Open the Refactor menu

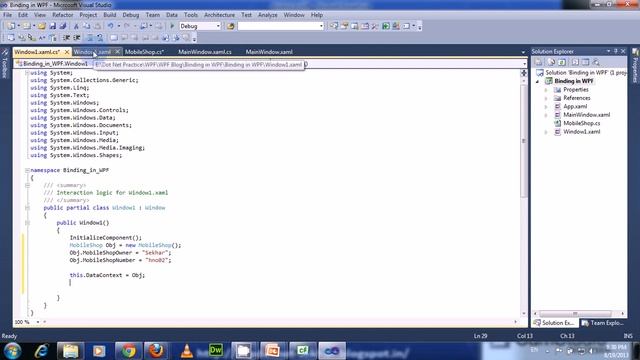(x=62, y=15)
